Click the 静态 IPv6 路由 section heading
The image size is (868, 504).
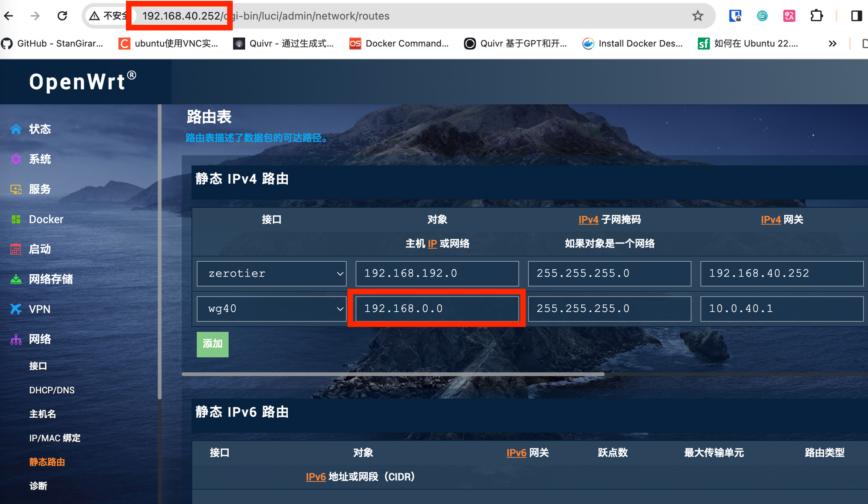tap(242, 412)
